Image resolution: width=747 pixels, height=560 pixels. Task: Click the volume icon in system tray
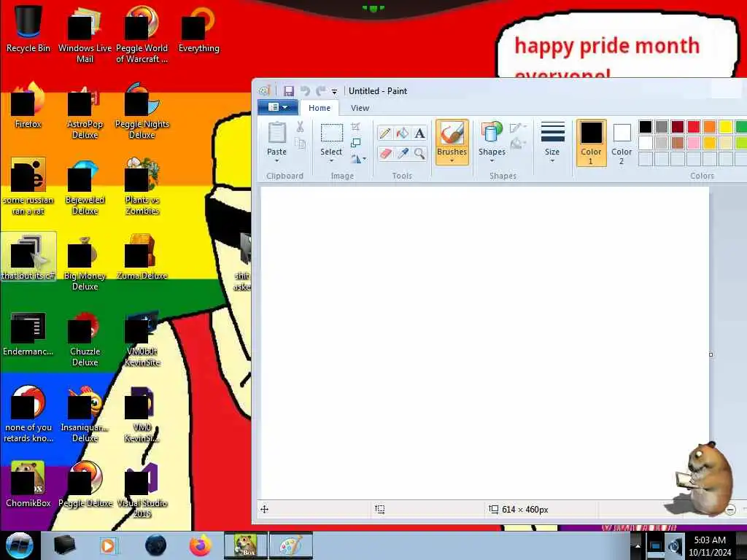coord(673,546)
